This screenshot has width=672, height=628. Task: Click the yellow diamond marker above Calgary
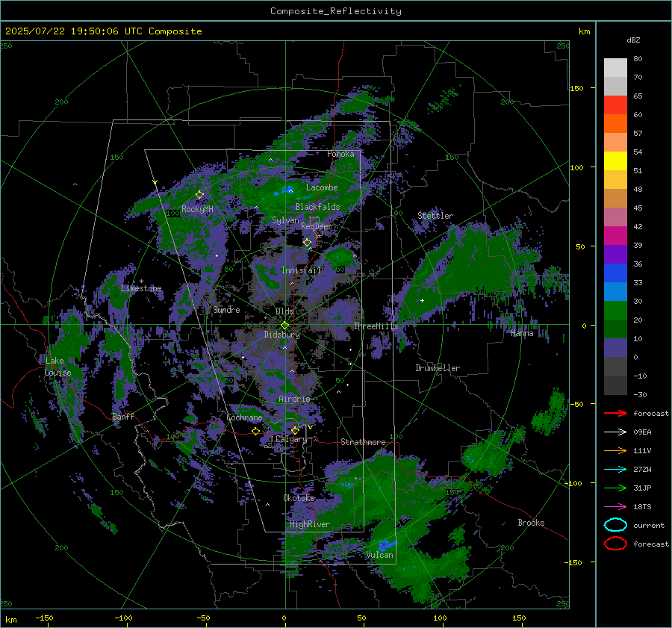(x=295, y=430)
